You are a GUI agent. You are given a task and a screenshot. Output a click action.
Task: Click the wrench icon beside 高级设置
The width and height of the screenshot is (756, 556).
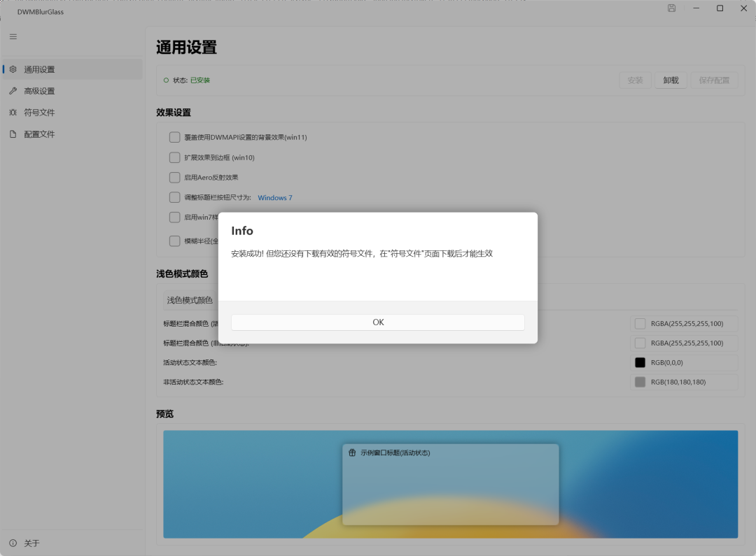point(13,90)
